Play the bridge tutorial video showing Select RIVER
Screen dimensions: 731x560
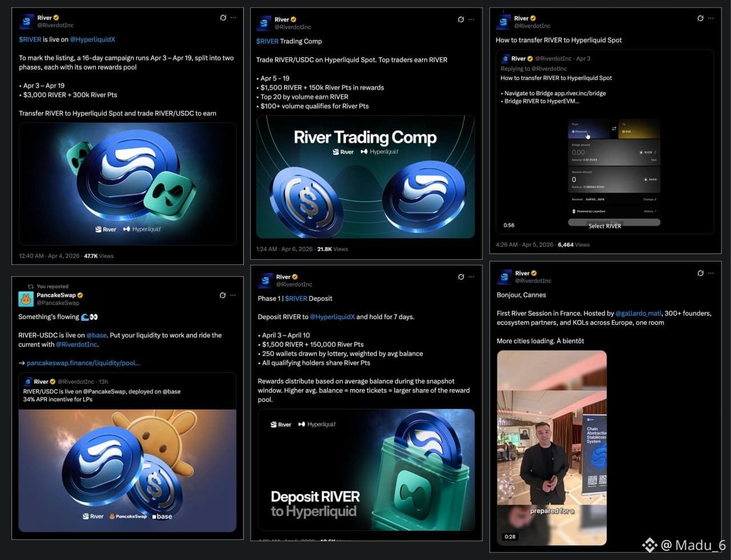[x=605, y=170]
